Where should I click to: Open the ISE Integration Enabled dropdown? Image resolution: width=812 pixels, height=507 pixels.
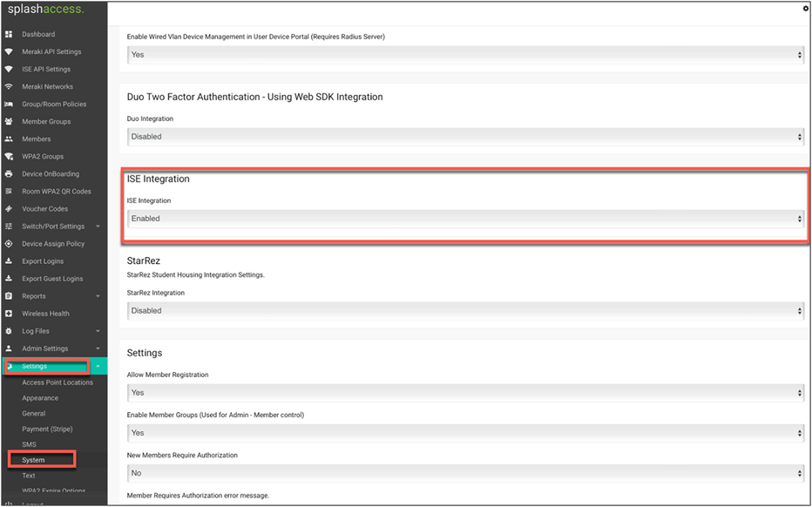(465, 219)
